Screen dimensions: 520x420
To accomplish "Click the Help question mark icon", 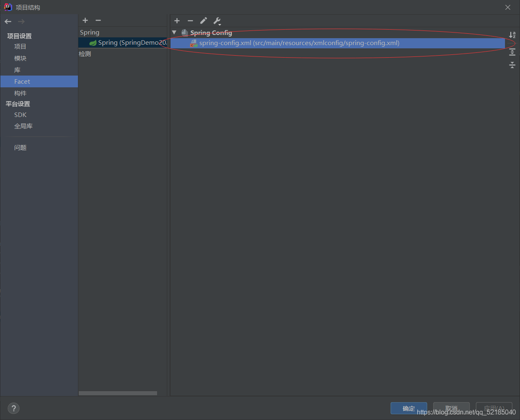I will [13, 408].
